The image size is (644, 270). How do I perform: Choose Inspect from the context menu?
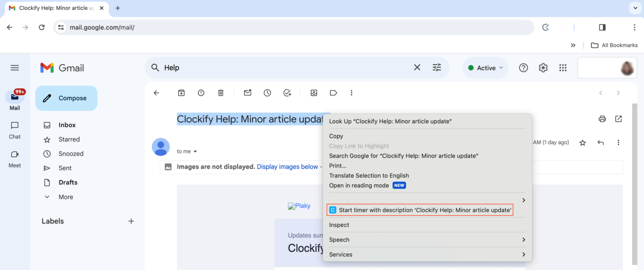(x=339, y=225)
